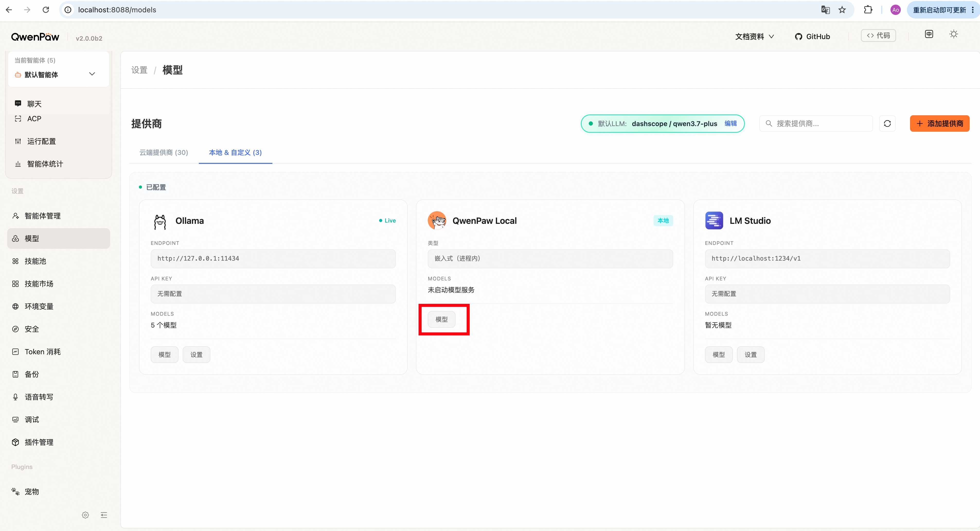Screen dimensions: 980x531
Task: Open ACP in the sidebar
Action: pyautogui.click(x=59, y=119)
